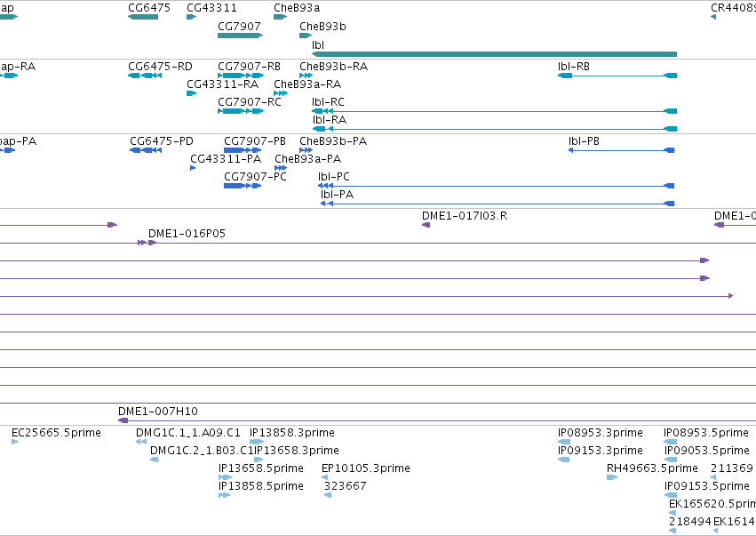Select the DME1-016P05 clone label
Image resolution: width=756 pixels, height=536 pixels.
[x=187, y=234]
